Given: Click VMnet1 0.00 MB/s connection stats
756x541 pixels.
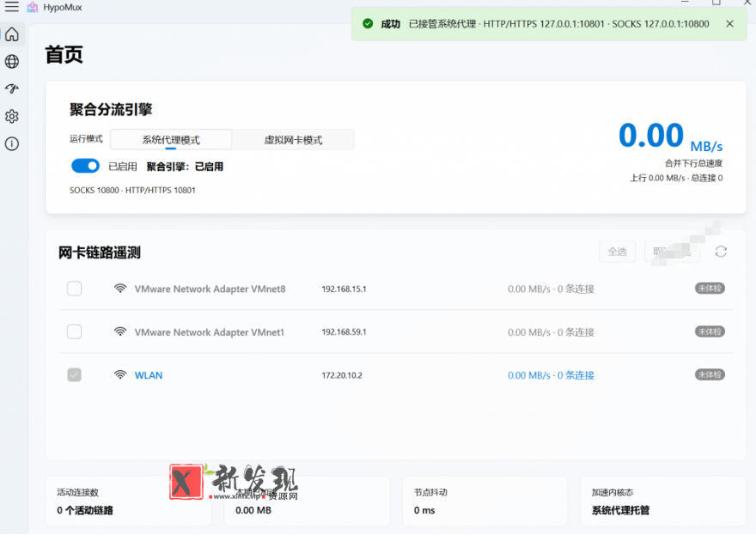Looking at the screenshot, I should [x=551, y=332].
